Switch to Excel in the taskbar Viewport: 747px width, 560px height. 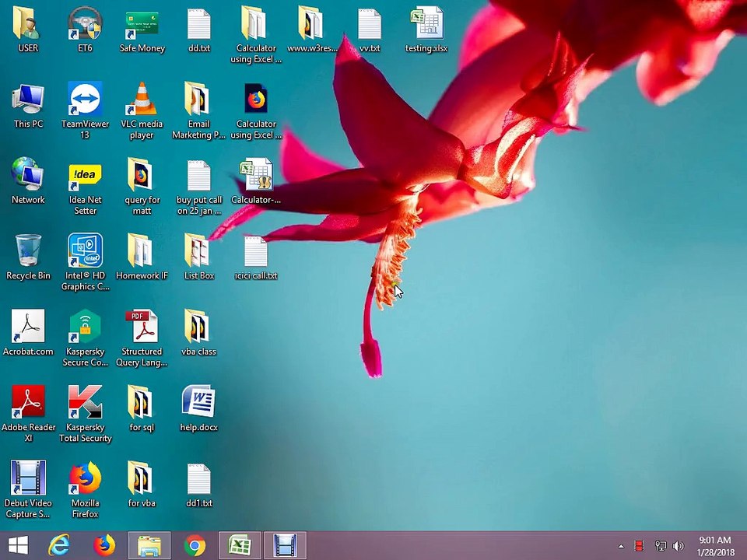(240, 546)
